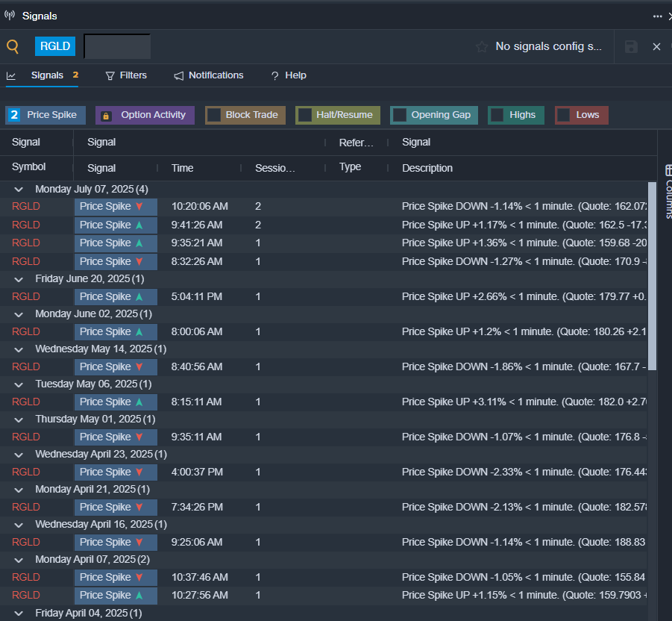Enable the Opening Gap checkbox
The image size is (672, 621).
pyautogui.click(x=400, y=115)
